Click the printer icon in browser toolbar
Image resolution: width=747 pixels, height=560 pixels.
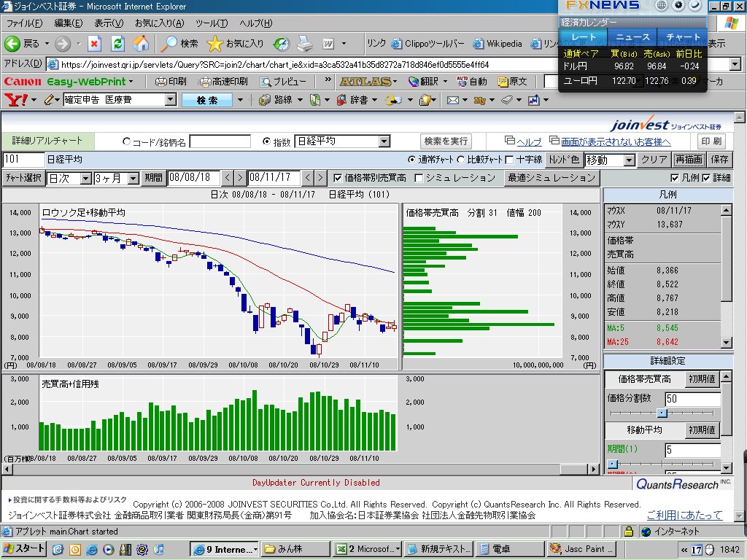pyautogui.click(x=304, y=44)
